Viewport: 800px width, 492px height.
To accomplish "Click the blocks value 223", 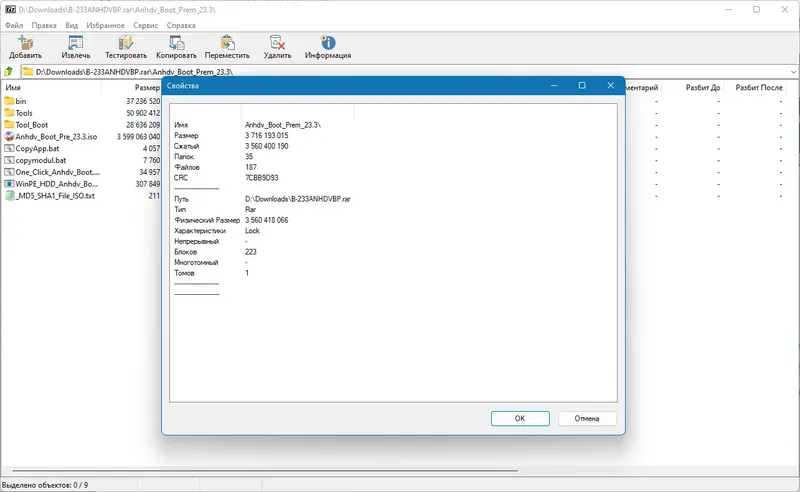I will coord(251,252).
